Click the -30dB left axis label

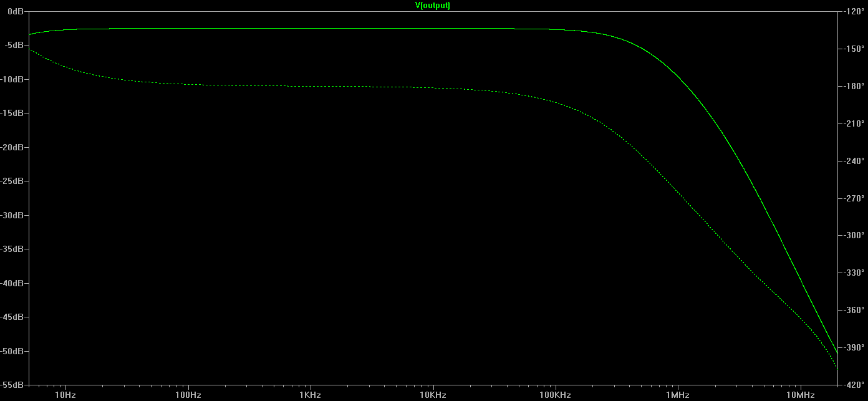coord(12,215)
